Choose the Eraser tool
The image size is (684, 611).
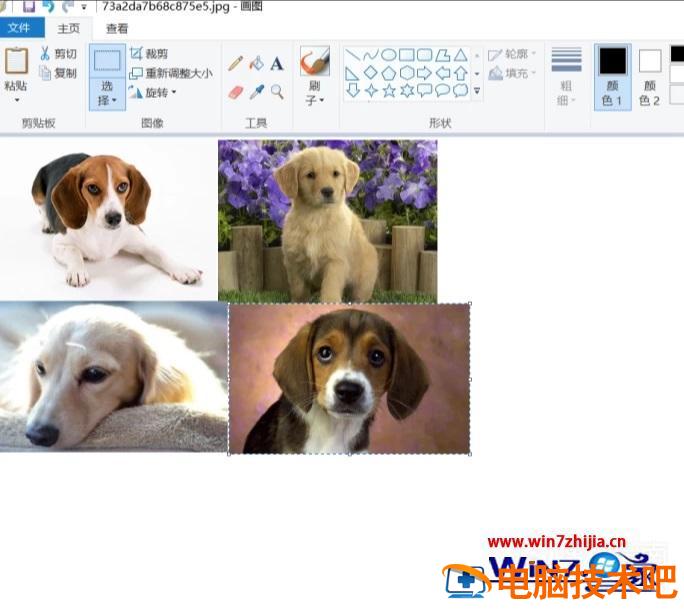tap(236, 92)
